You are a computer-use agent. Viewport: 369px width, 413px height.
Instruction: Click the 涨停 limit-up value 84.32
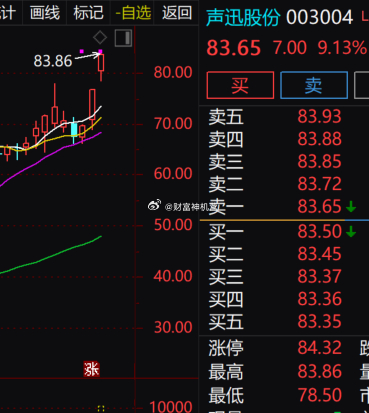click(x=319, y=348)
